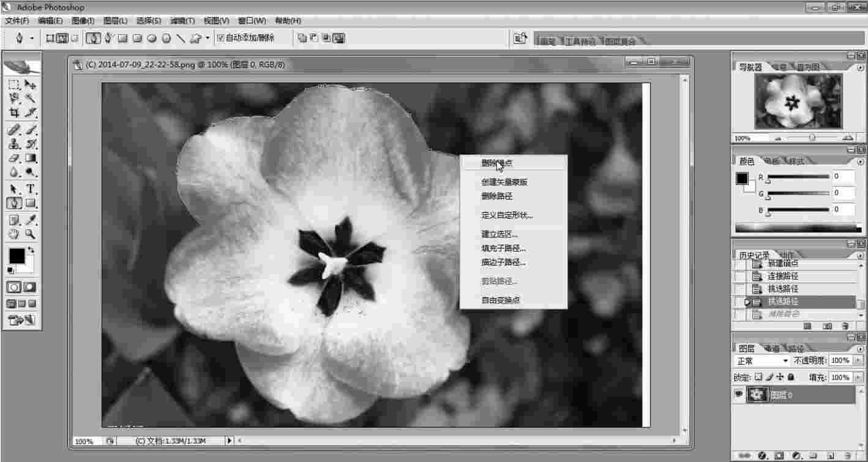This screenshot has height=462, width=868.
Task: Choose 描边子路径... from context menu
Action: 503,263
